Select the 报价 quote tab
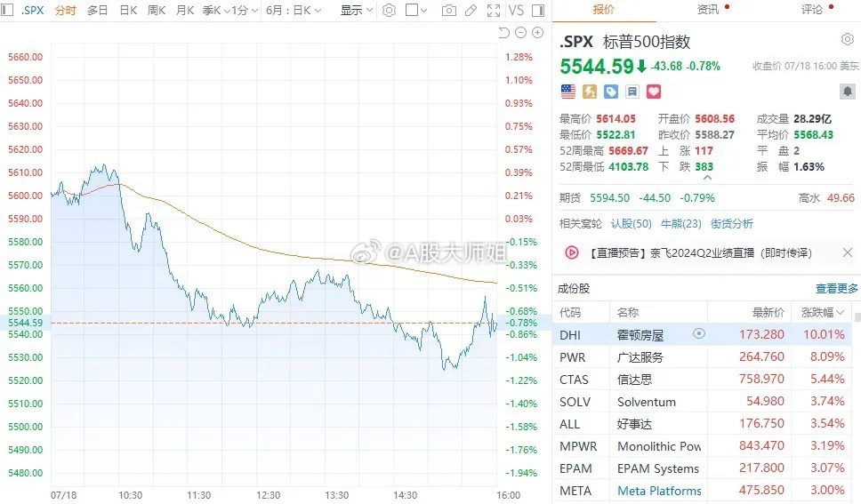The height and width of the screenshot is (504, 861). [603, 10]
